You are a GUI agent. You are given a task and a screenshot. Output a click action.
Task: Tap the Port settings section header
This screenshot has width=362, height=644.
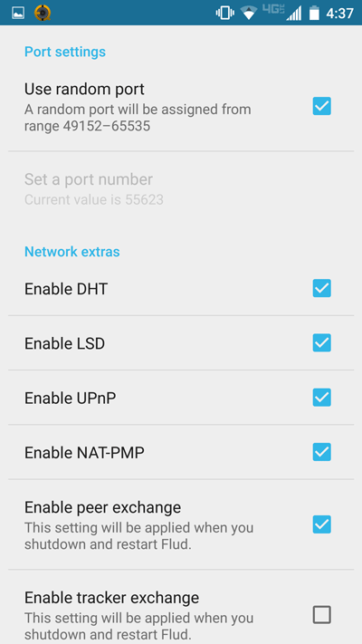65,53
